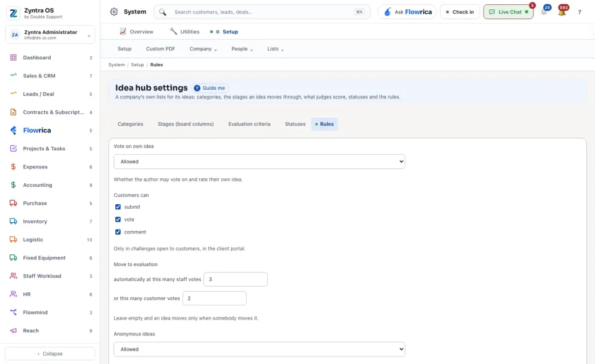Viewport: 595px width, 364px height.
Task: Open the Setup submenu item
Action: pyautogui.click(x=125, y=49)
